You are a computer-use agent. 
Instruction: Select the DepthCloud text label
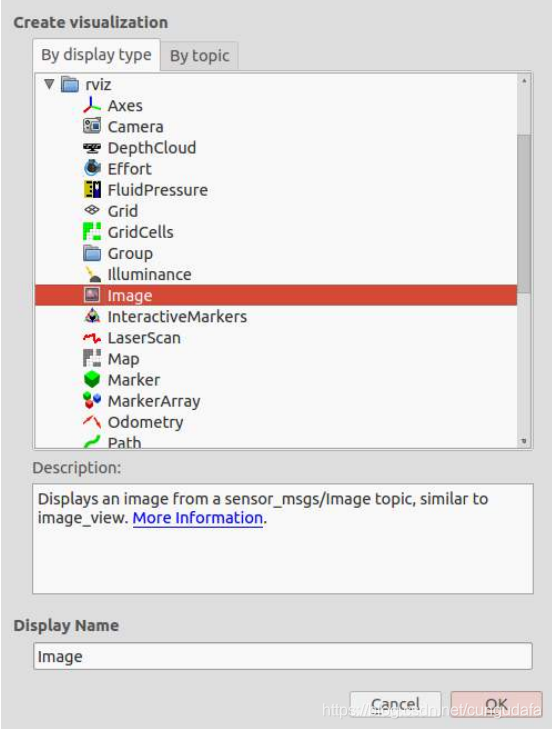point(152,148)
